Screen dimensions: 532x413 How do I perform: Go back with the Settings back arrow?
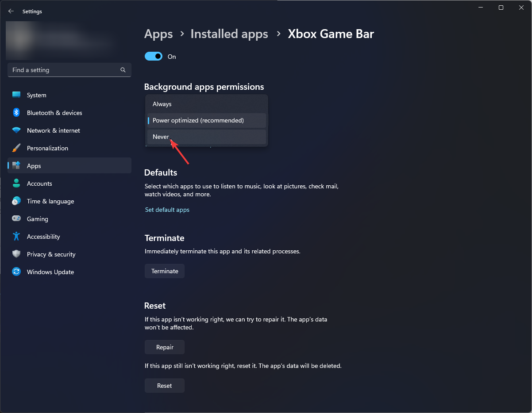tap(11, 11)
